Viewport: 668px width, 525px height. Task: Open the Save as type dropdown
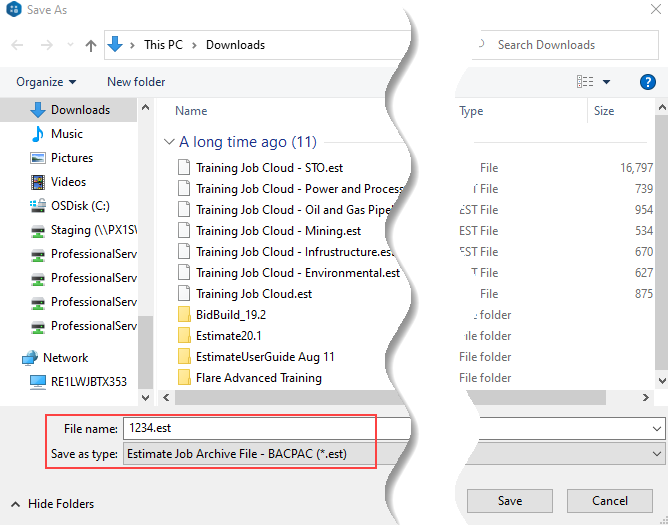657,454
